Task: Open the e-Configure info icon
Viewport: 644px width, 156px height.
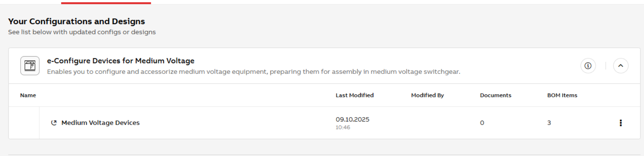Action: point(588,66)
